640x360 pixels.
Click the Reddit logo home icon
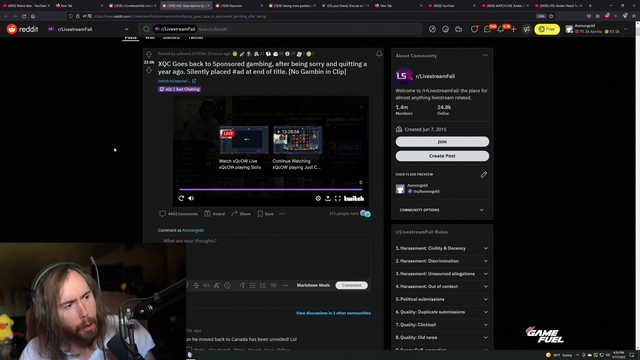12,29
